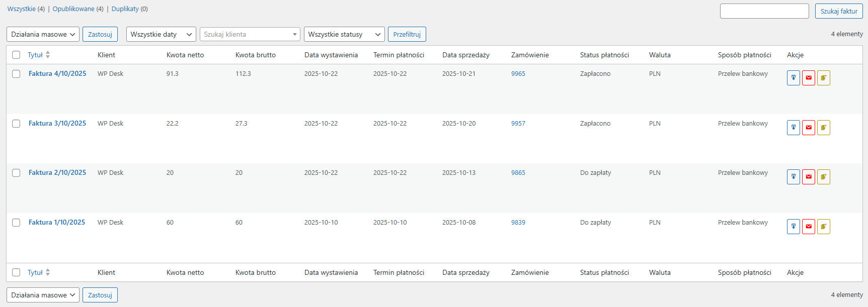The height and width of the screenshot is (307, 868).
Task: Open the top Działania masowe dropdown
Action: 43,34
